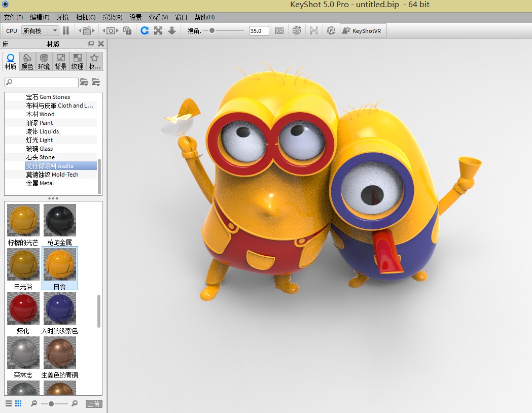Select the 生姜色的青铜 bronze material thumbnail
The image size is (532, 413).
(x=60, y=352)
